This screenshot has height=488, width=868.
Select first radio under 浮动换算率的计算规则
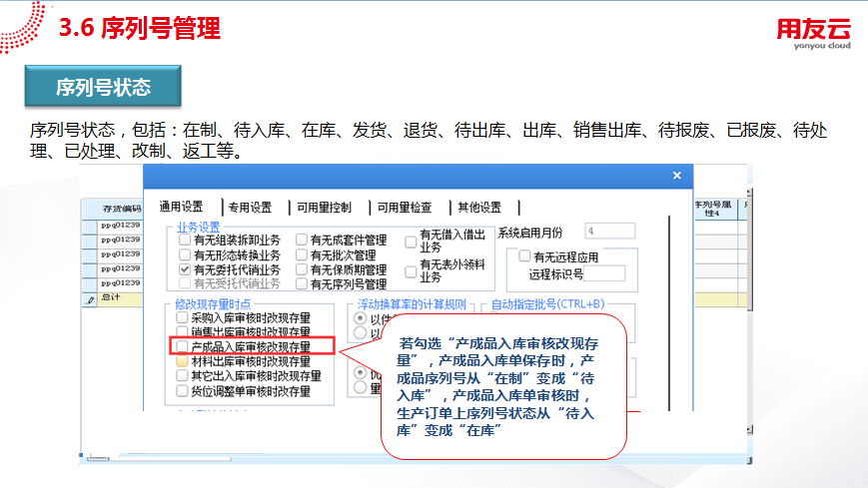coord(360,318)
